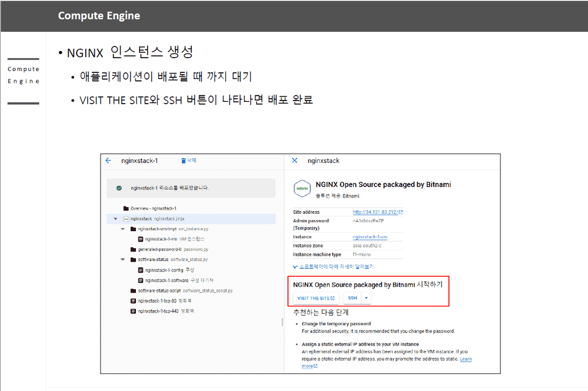Click the Compute Engine slide header title
The height and width of the screenshot is (391, 588).
[99, 16]
